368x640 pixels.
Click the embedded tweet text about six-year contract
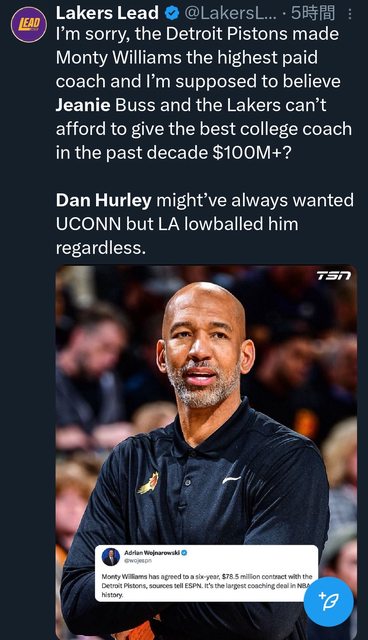pyautogui.click(x=206, y=586)
